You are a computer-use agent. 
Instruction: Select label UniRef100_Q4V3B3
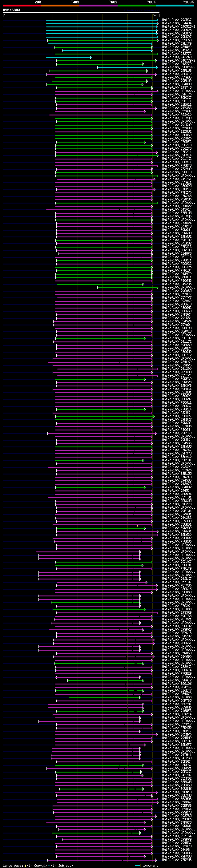pyautogui.click(x=177, y=108)
